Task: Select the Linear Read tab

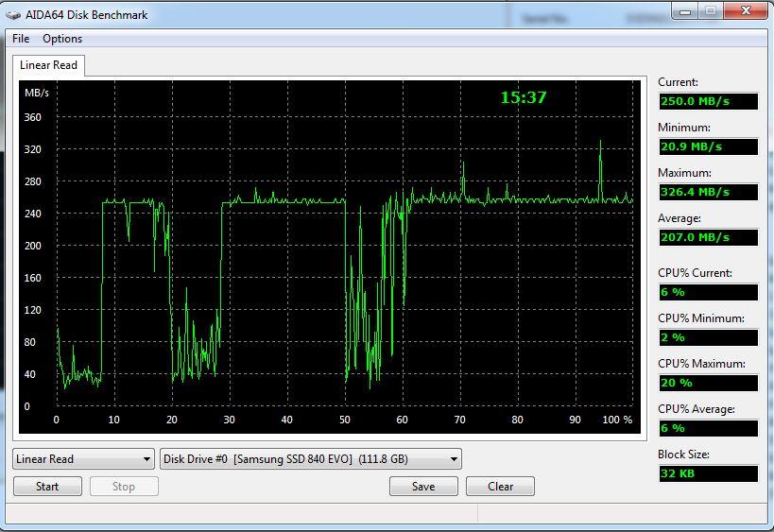Action: 48,65
